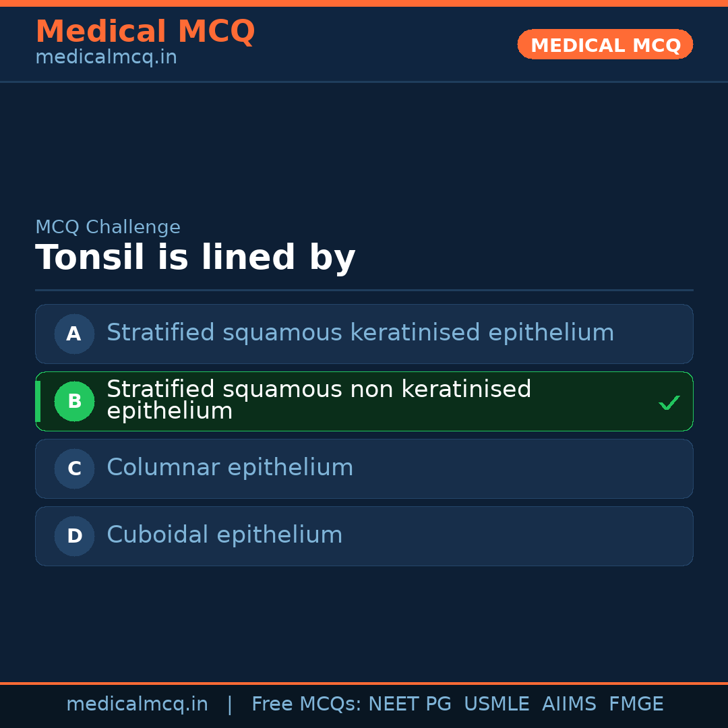Image resolution: width=728 pixels, height=728 pixels.
Task: Click the "Free MCQs:" footer text
Action: pos(306,704)
